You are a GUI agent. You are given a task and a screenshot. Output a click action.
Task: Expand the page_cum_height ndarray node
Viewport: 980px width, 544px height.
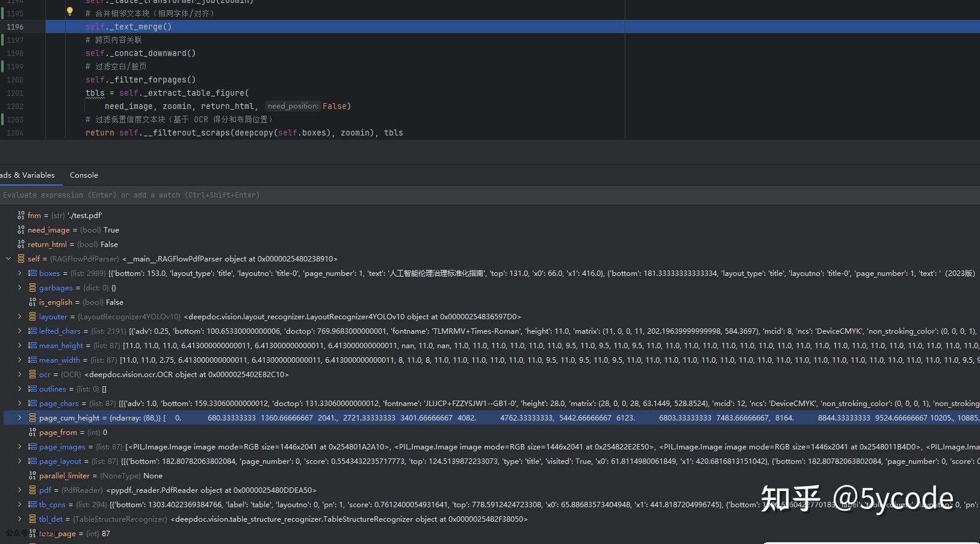[x=20, y=418]
